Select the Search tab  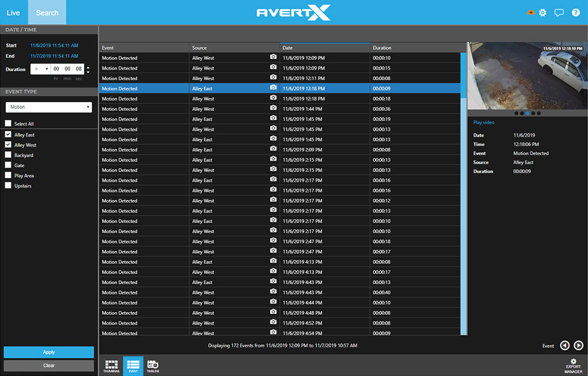point(46,12)
